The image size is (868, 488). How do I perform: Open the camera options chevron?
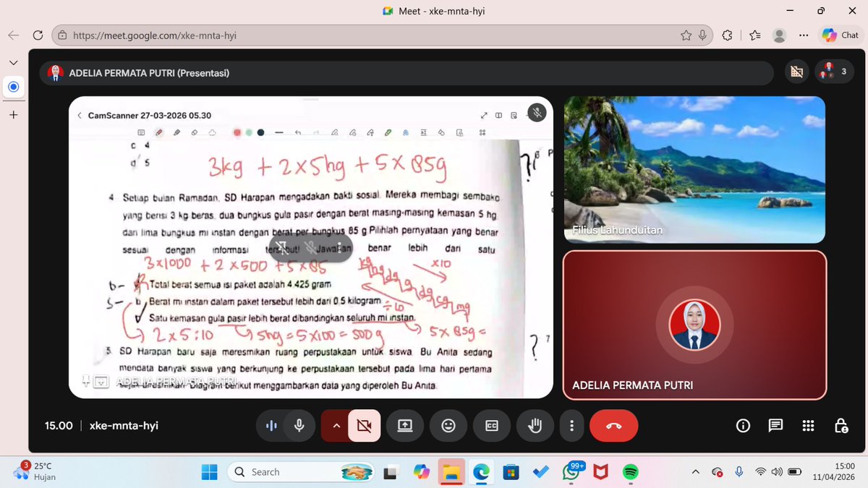coord(336,426)
